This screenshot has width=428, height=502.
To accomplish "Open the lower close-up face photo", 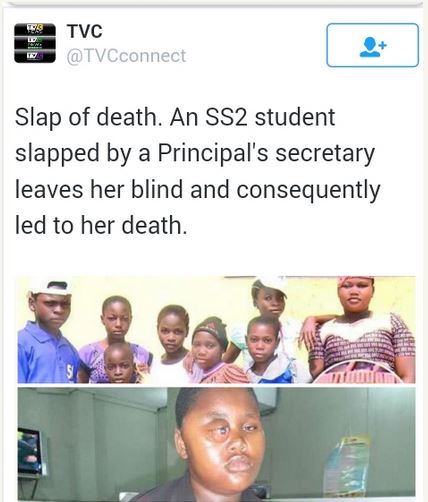I will pyautogui.click(x=216, y=444).
